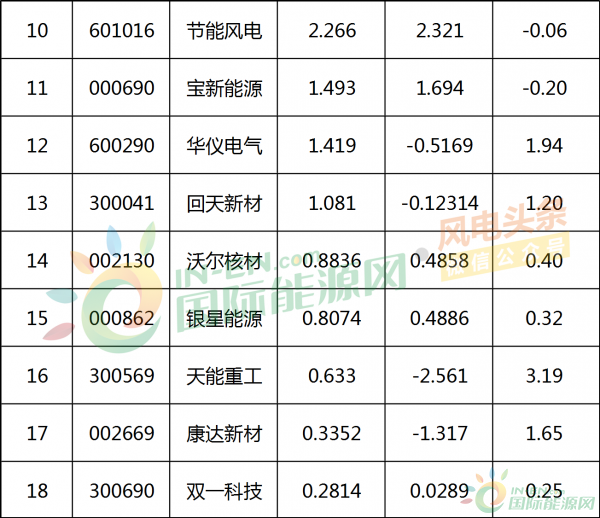Select rank cell 18
This screenshot has height=518, width=600.
(x=37, y=490)
